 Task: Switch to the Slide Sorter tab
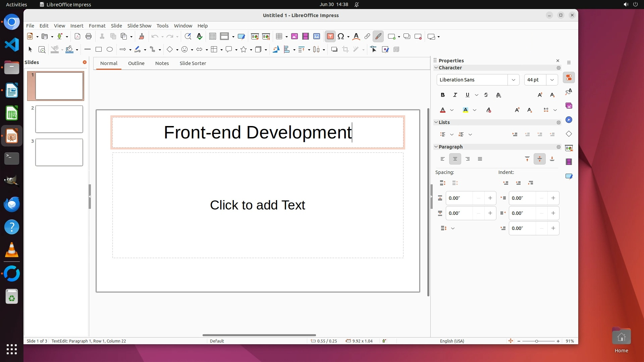193,63
